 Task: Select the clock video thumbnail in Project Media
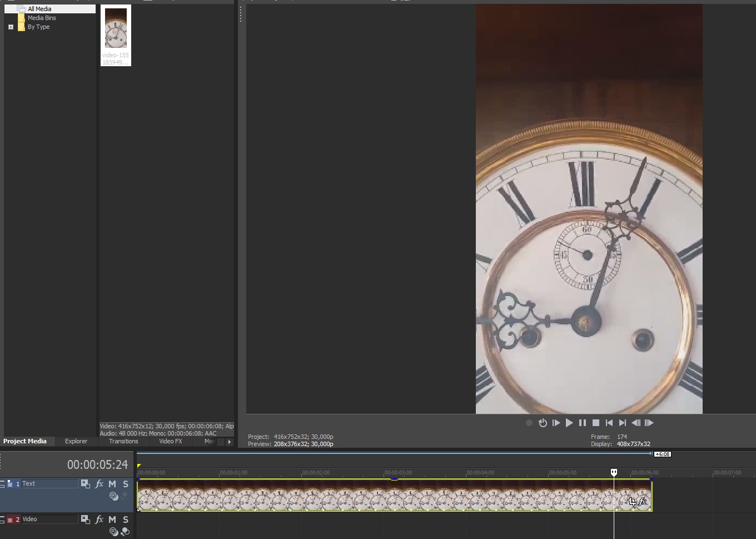(116, 29)
